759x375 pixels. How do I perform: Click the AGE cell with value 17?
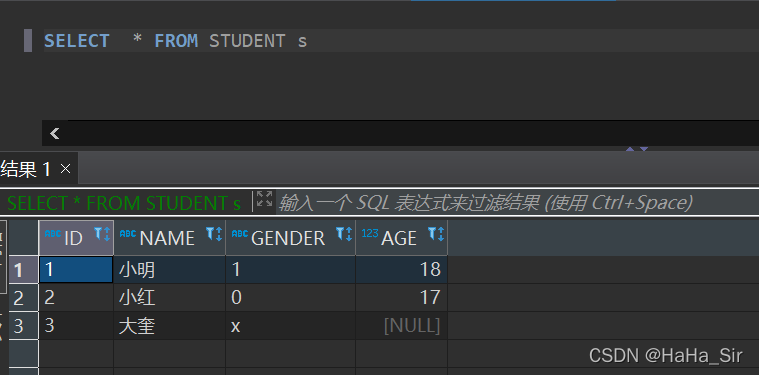click(x=401, y=298)
